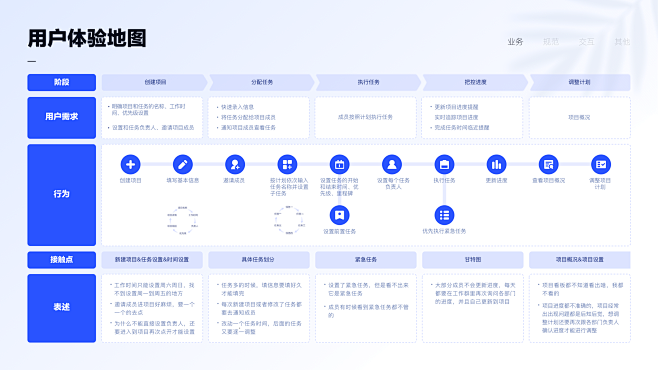Click the bookmark icon 设置前置任务

339,215
